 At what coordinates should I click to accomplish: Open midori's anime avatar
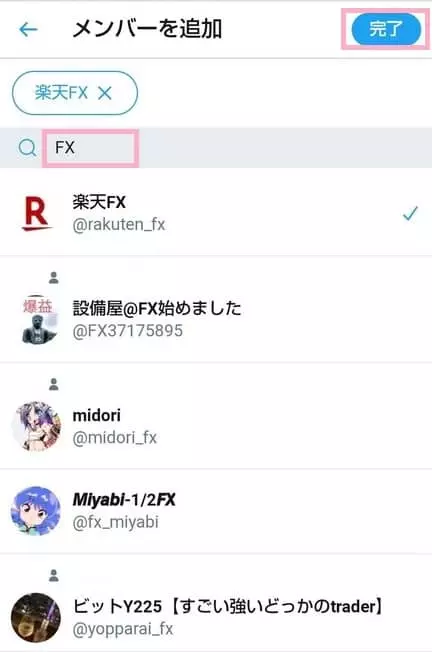(x=36, y=426)
